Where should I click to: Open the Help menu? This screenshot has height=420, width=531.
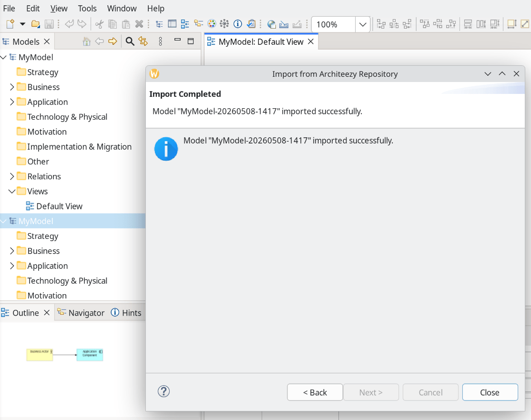(156, 8)
